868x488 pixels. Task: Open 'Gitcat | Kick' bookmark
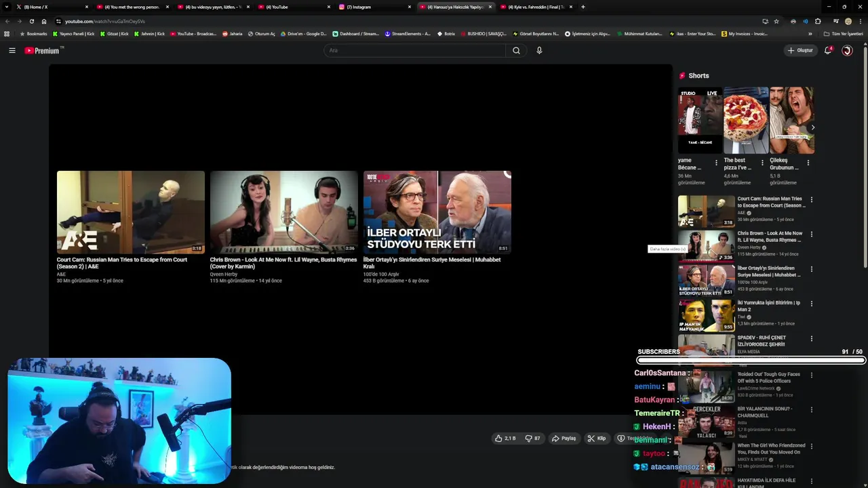coord(114,34)
